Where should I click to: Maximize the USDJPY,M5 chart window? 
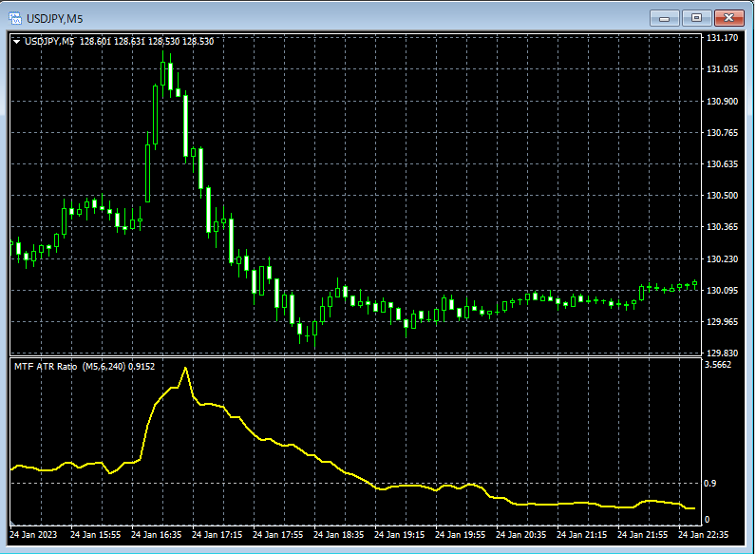point(697,18)
